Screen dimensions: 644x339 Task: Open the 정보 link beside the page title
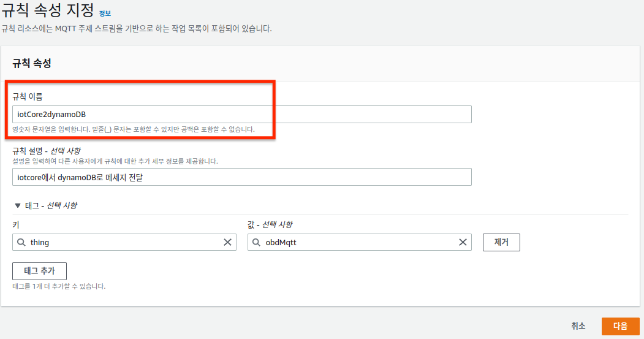(105, 13)
